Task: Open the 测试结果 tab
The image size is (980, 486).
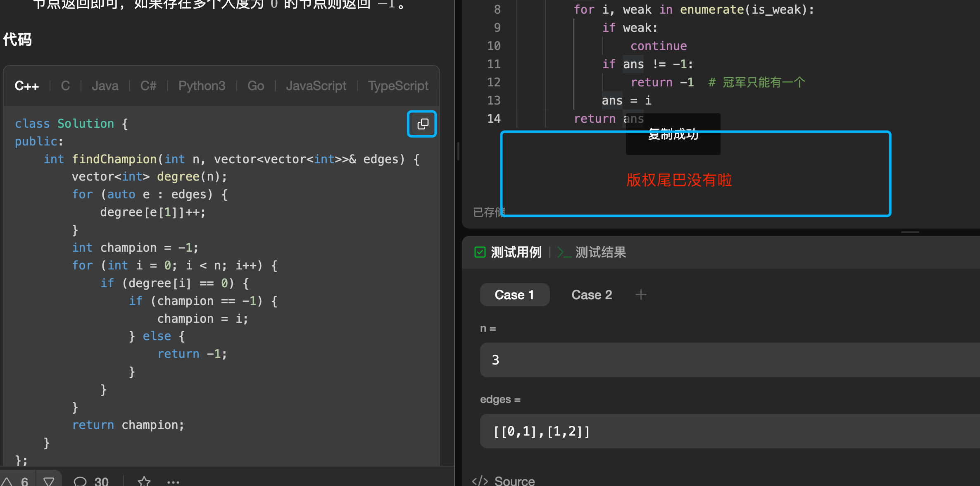Action: pos(592,252)
